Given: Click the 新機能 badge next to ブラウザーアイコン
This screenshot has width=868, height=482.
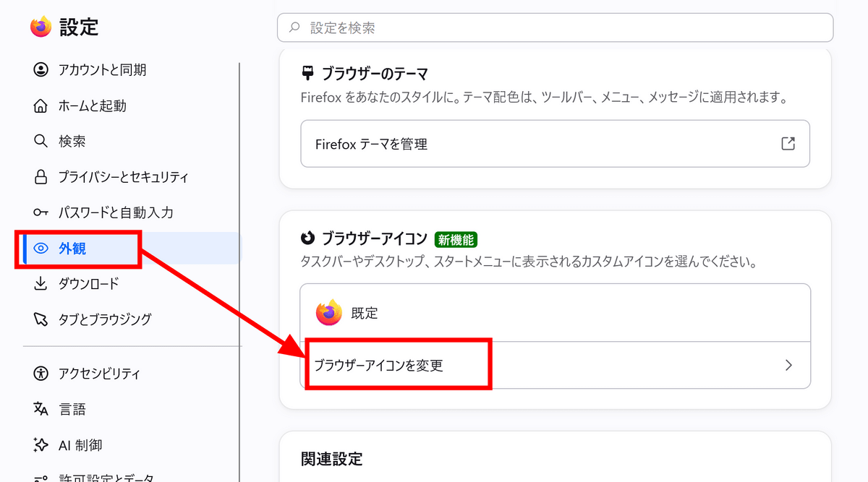Looking at the screenshot, I should (x=456, y=239).
